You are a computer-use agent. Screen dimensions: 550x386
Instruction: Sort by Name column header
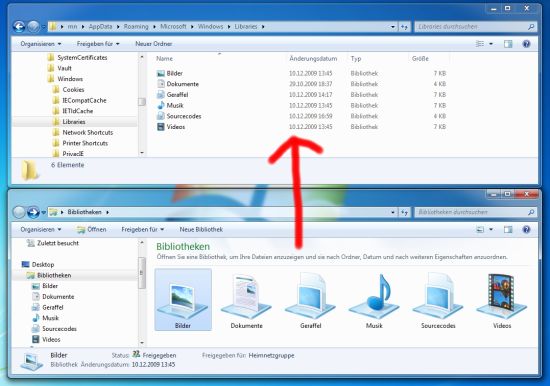164,59
